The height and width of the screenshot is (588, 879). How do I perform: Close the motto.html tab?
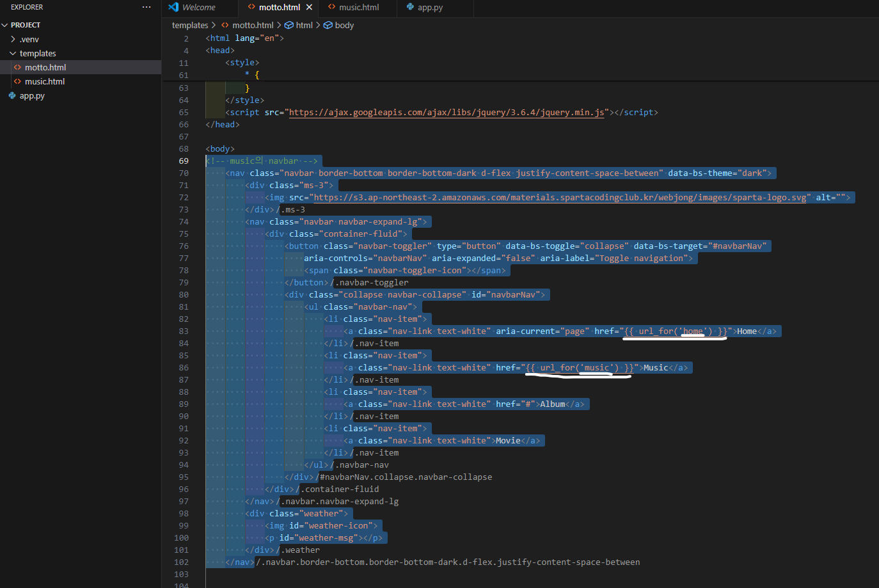pos(310,8)
